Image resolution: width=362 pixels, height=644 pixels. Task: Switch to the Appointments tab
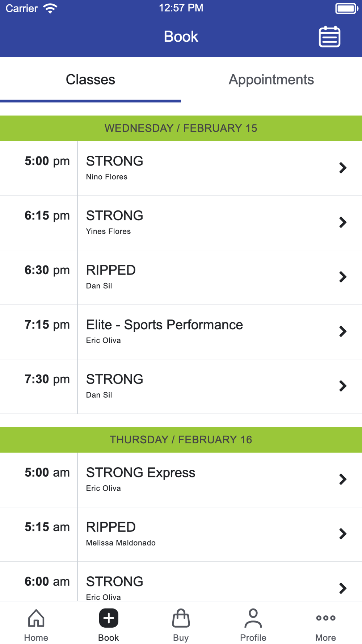tap(271, 80)
